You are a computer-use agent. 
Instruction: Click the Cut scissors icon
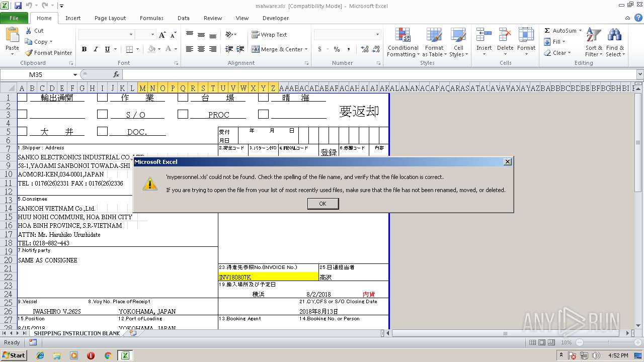pyautogui.click(x=29, y=31)
